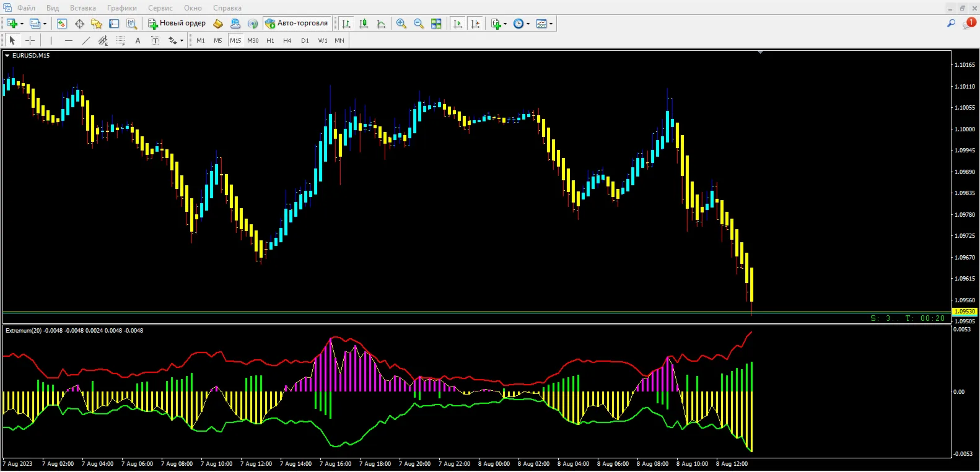Pick the text label tool
Screen dimensions: 980x472
coord(138,40)
